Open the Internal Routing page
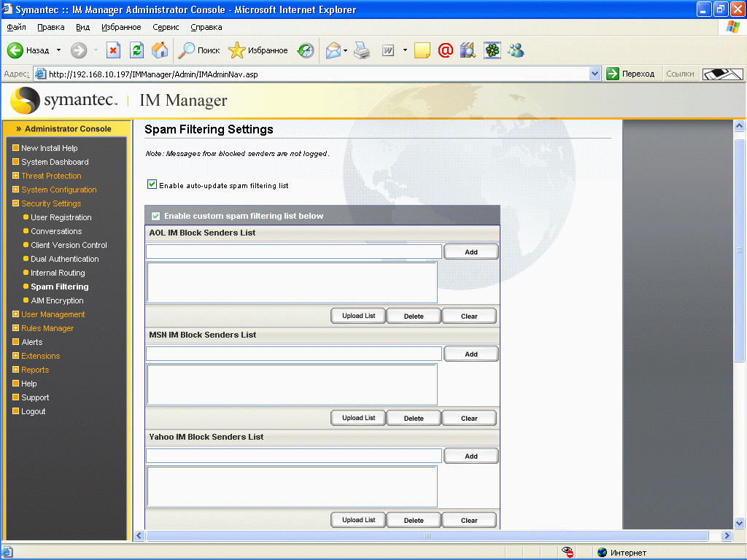 (x=58, y=273)
